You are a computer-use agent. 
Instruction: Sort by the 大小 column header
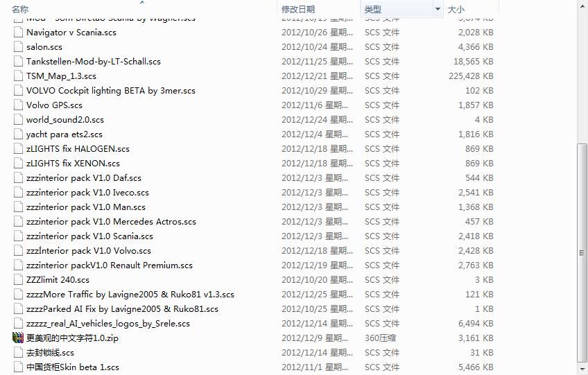[456, 9]
